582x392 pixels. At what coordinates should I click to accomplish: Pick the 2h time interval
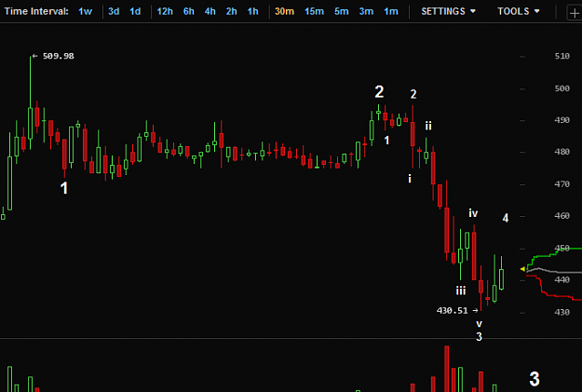click(x=232, y=11)
